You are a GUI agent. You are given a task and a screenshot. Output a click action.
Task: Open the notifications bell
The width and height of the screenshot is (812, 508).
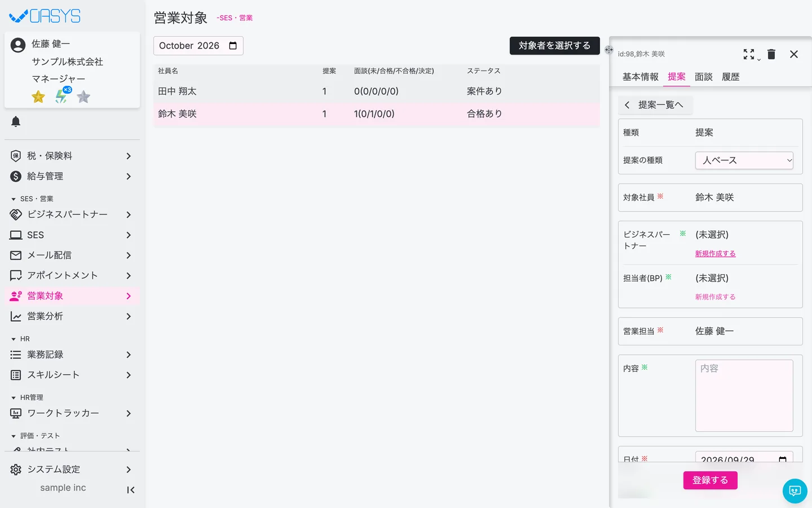coord(16,121)
